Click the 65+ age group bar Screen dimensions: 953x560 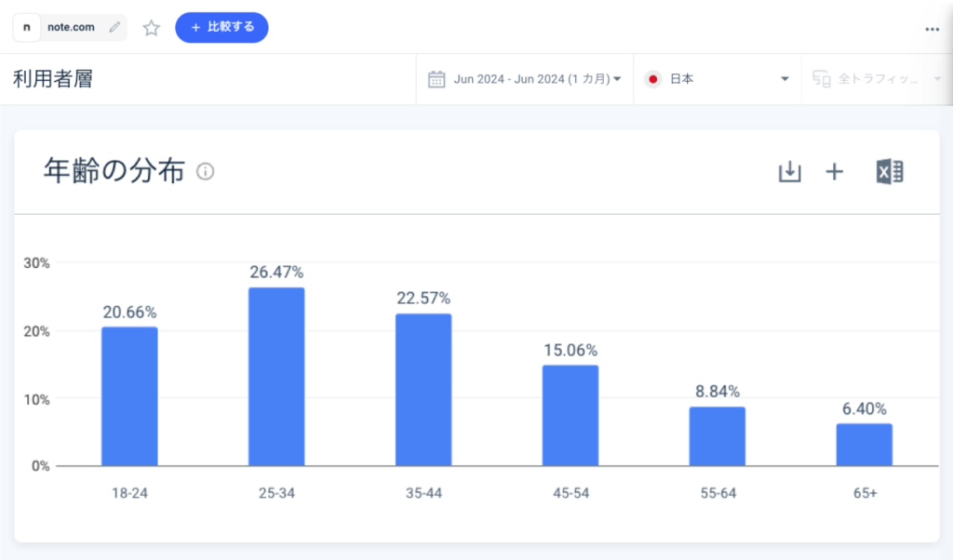(864, 445)
